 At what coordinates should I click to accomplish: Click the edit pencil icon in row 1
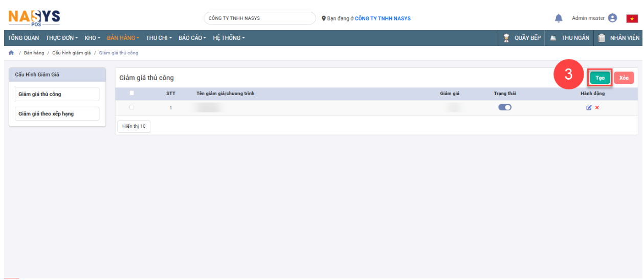click(589, 108)
